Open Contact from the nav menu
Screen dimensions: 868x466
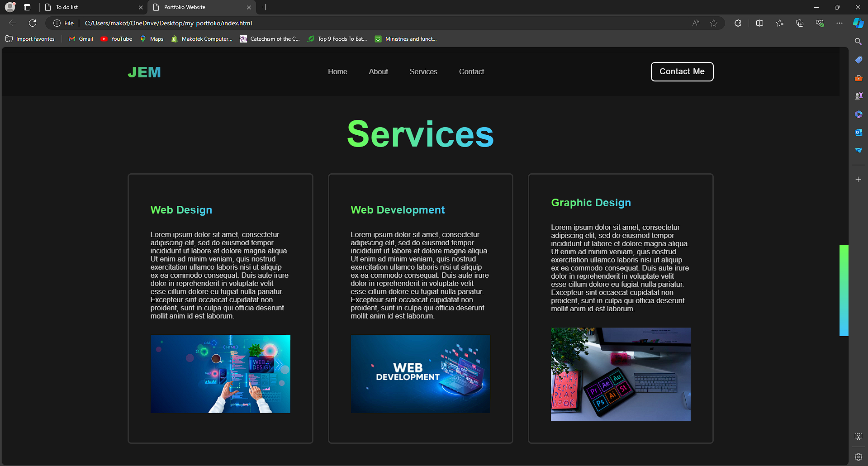[471, 71]
